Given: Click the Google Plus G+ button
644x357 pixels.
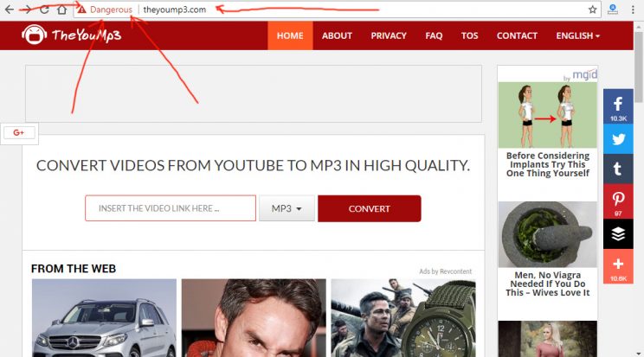Looking at the screenshot, I should pos(19,132).
